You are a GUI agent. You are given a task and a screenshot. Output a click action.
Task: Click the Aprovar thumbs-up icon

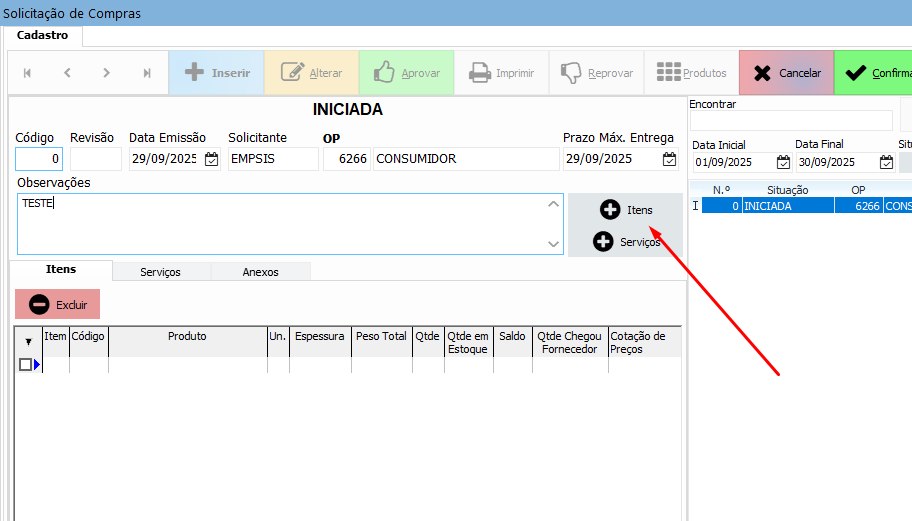pos(384,73)
